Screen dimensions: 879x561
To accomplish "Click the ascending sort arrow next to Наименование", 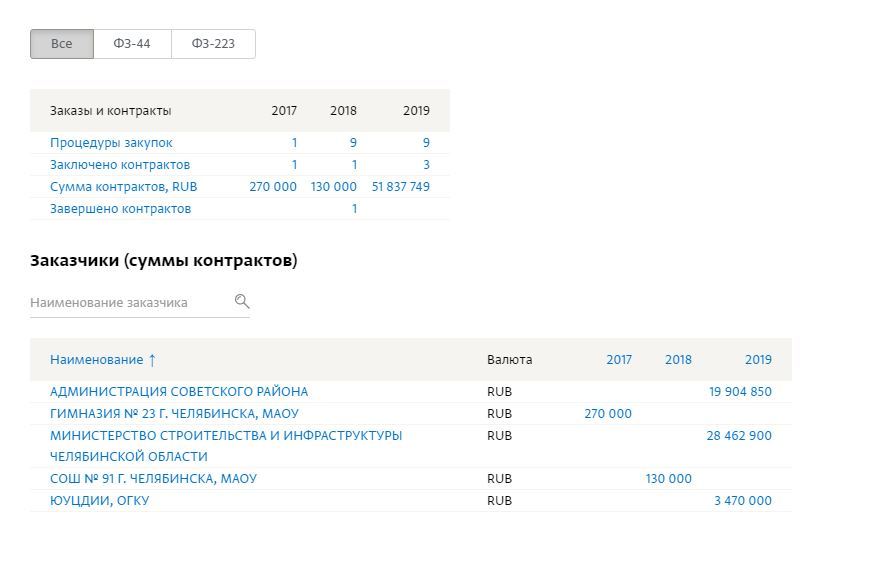I will [152, 359].
